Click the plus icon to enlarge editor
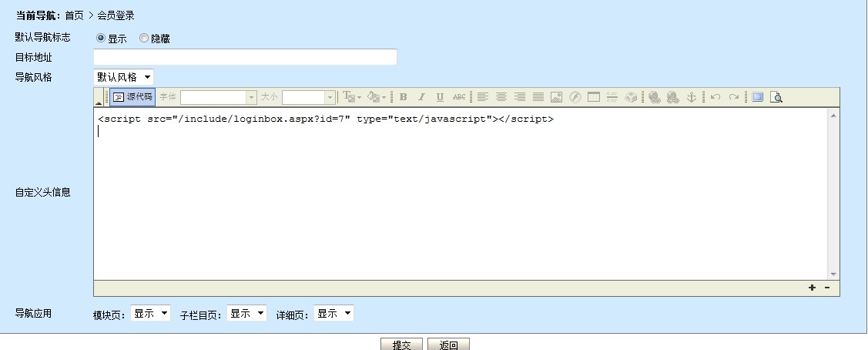The image size is (868, 350). click(812, 288)
